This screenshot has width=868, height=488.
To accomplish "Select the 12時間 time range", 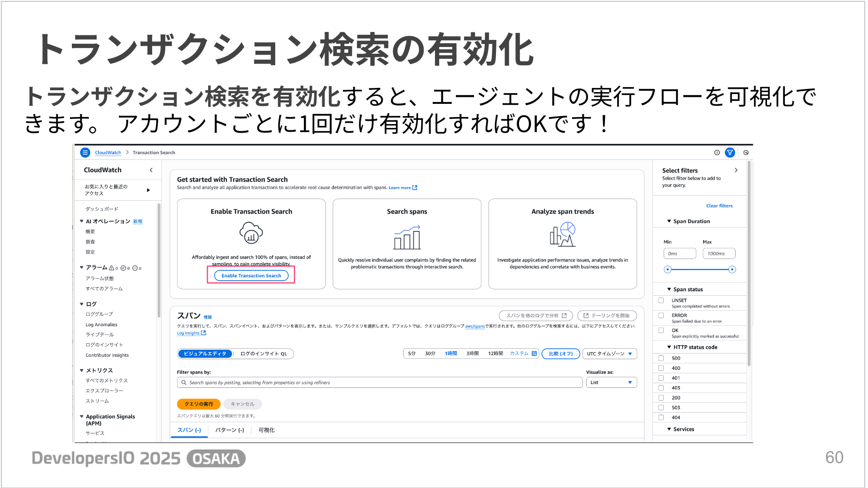I will pyautogui.click(x=496, y=354).
